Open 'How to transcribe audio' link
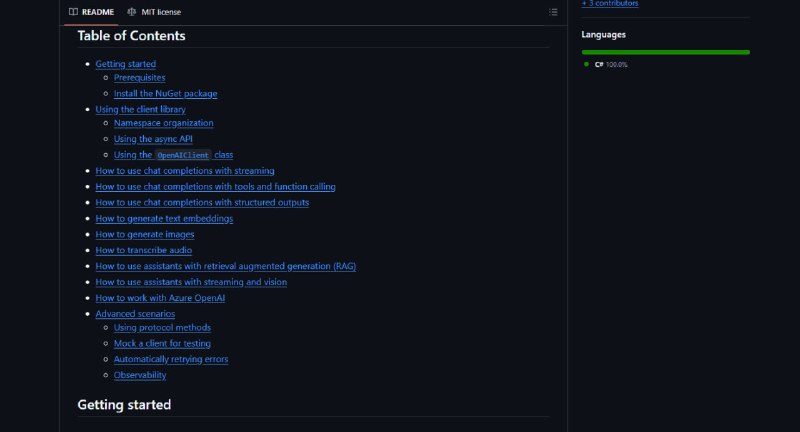Screen dimensions: 800x432 pyautogui.click(x=143, y=250)
